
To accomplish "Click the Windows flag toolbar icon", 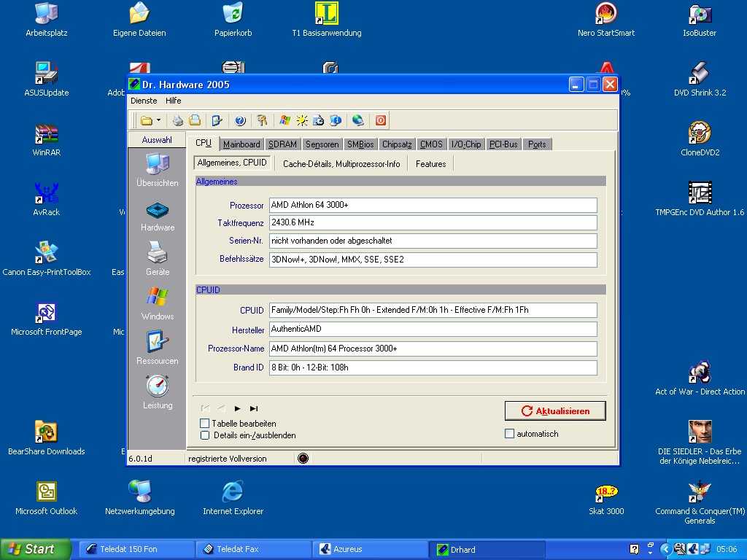I will coord(285,120).
